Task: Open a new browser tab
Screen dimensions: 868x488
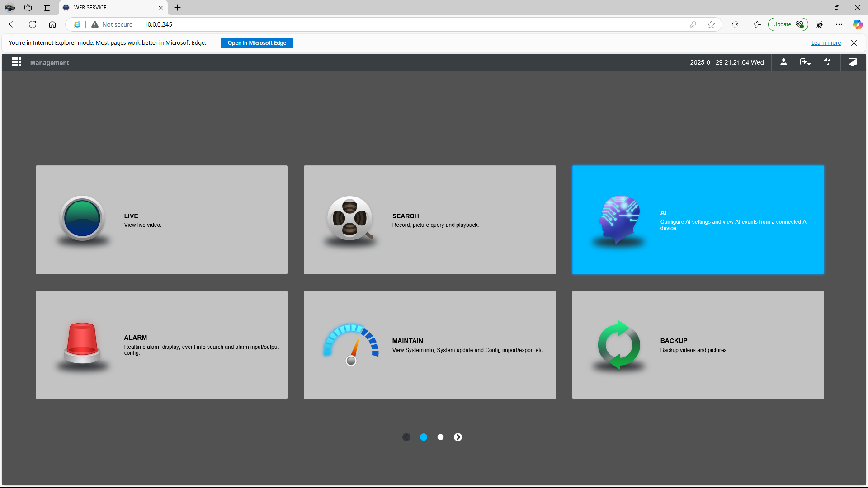Action: point(178,8)
